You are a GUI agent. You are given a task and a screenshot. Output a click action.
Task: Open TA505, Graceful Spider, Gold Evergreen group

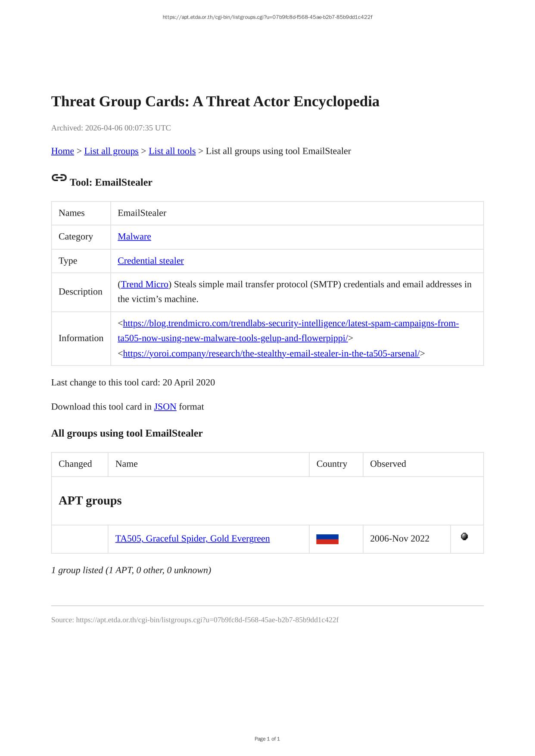click(192, 539)
